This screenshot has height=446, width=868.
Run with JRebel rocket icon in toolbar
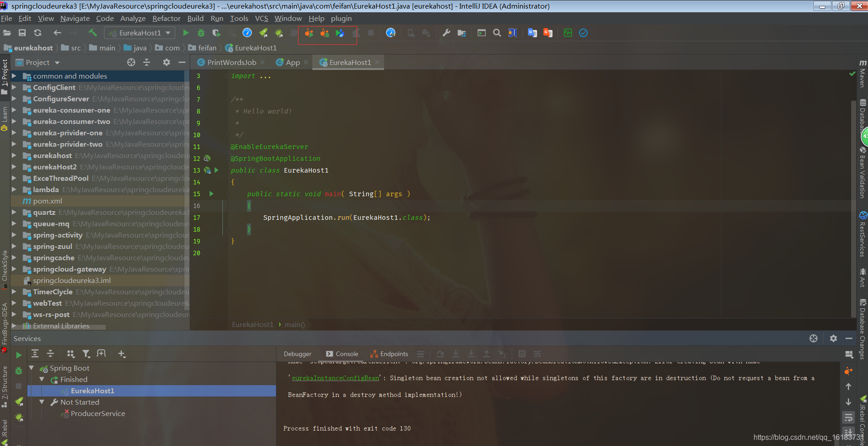pyautogui.click(x=263, y=33)
